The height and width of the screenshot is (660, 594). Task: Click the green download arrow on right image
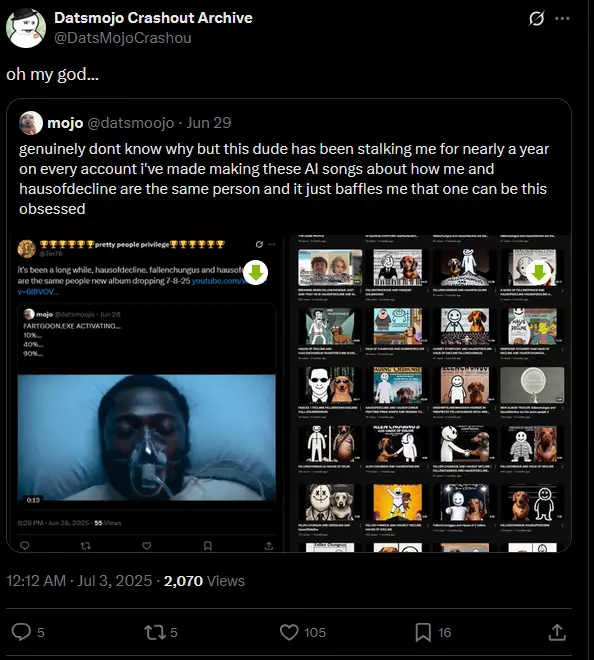[x=539, y=272]
